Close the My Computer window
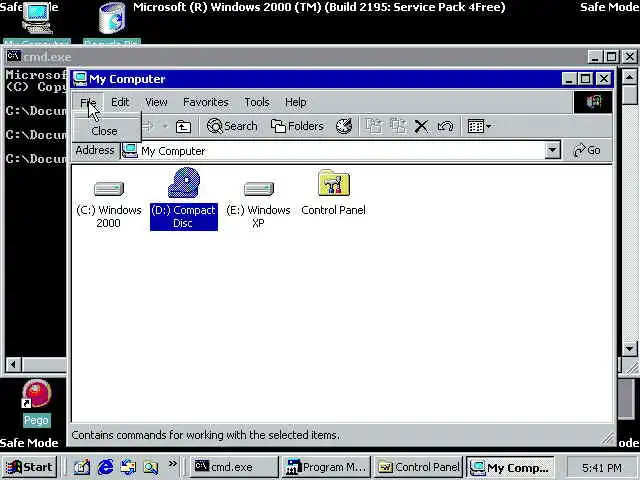Screen dimensions: 640x480 (604, 79)
